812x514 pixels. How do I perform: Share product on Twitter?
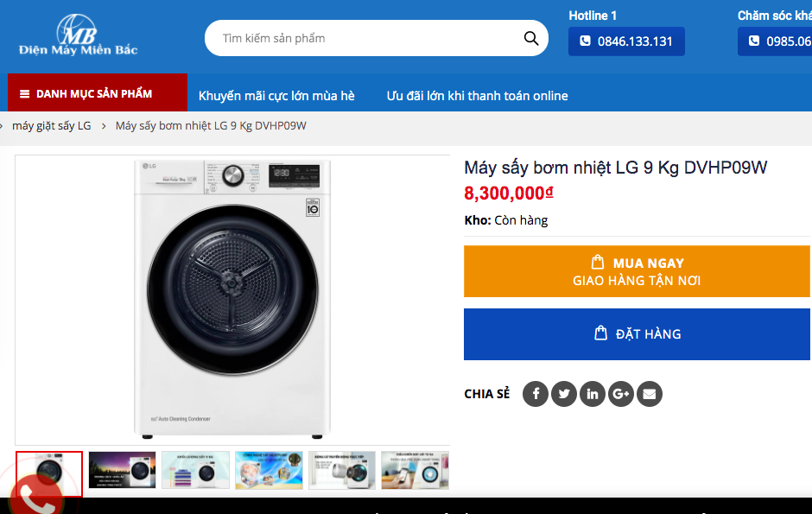(x=564, y=394)
